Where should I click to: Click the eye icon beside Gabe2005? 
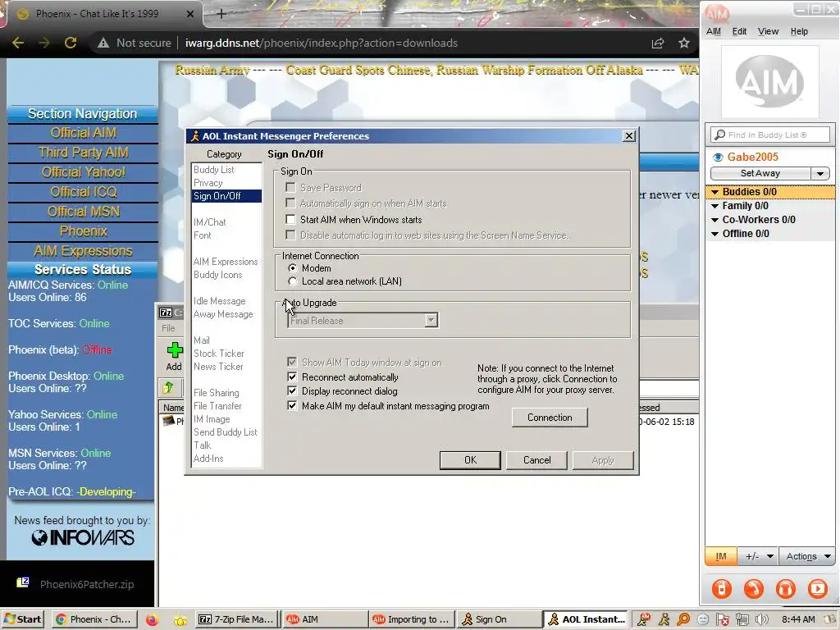tap(718, 157)
